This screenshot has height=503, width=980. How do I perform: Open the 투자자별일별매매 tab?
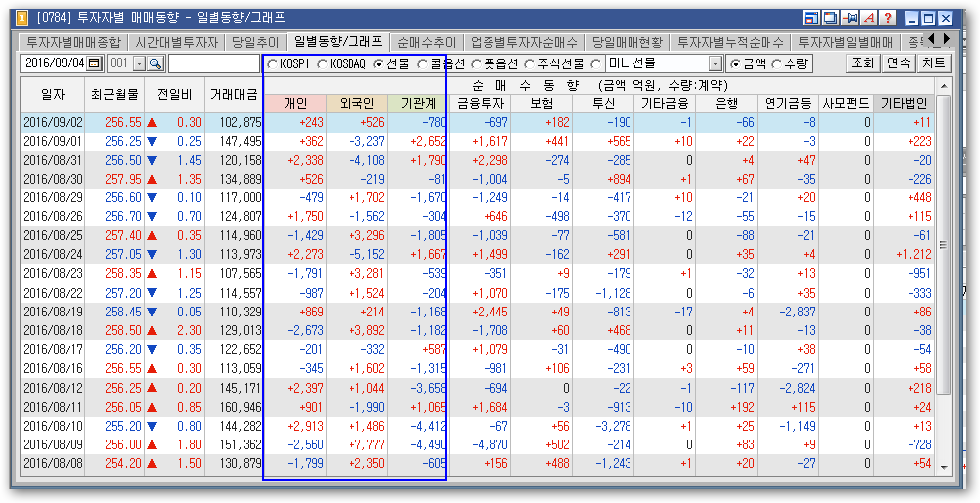tap(846, 43)
